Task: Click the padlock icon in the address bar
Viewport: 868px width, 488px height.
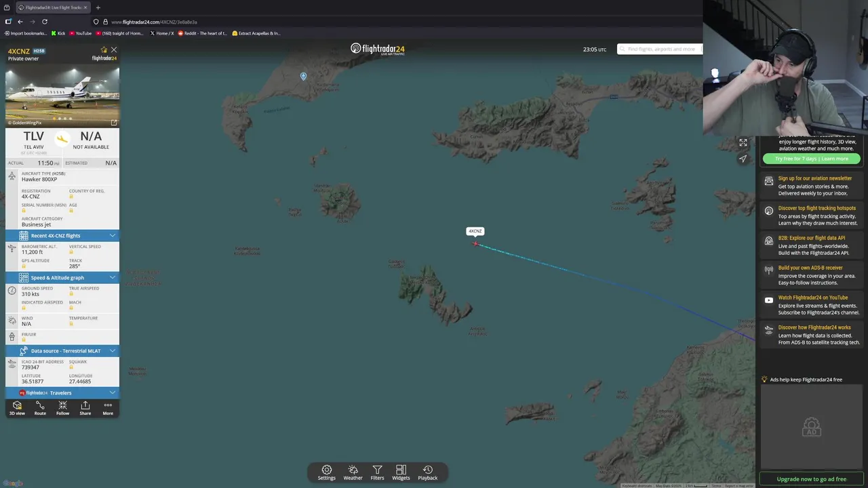Action: tap(105, 22)
